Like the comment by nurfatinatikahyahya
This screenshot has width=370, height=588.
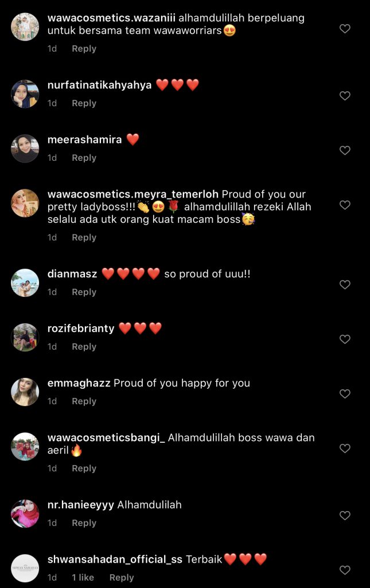(x=345, y=96)
